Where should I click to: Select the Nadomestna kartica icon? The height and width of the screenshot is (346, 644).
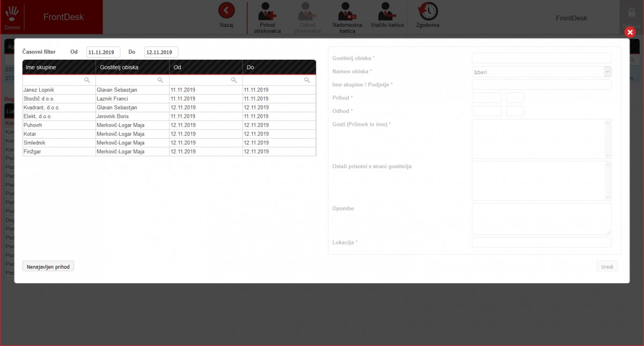(347, 11)
